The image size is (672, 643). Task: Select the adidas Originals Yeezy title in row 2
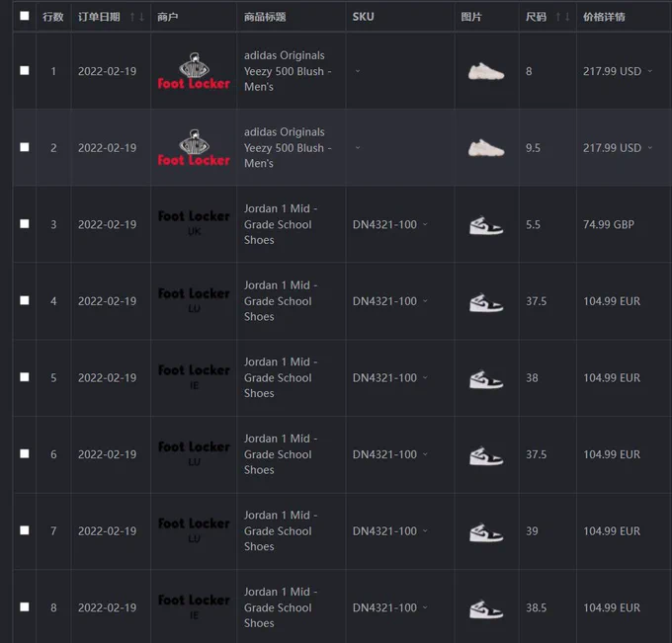(x=288, y=148)
